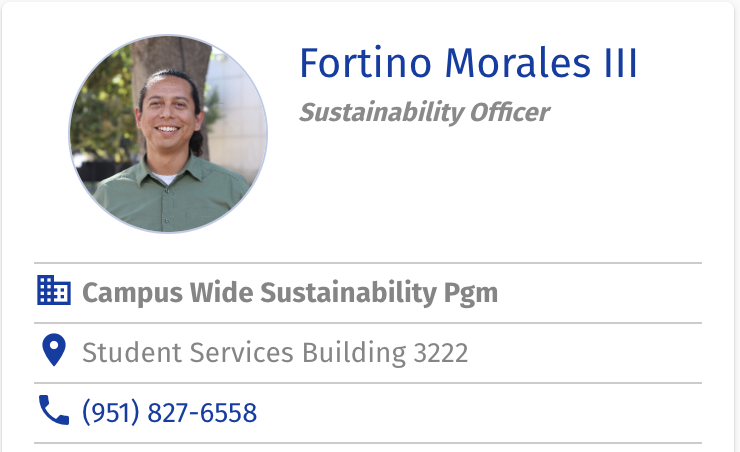740x452 pixels.
Task: Click the building icon beside Campus Wide Sustainability
Action: [x=53, y=291]
